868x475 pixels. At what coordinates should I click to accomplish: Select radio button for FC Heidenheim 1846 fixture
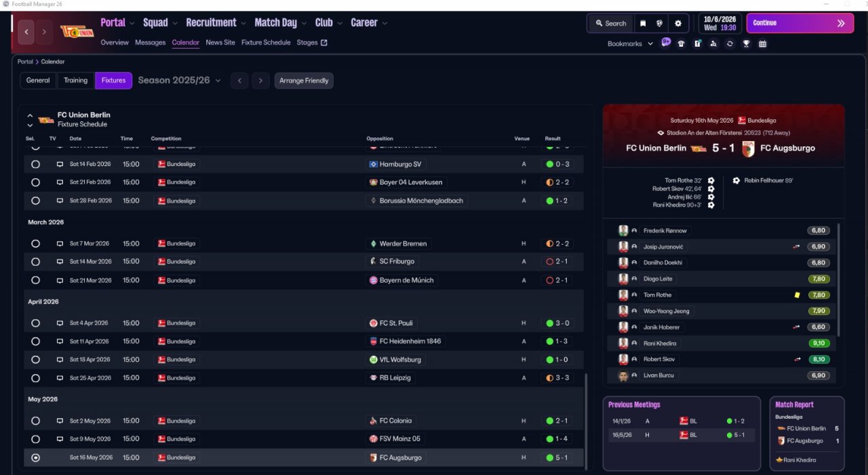pos(35,342)
